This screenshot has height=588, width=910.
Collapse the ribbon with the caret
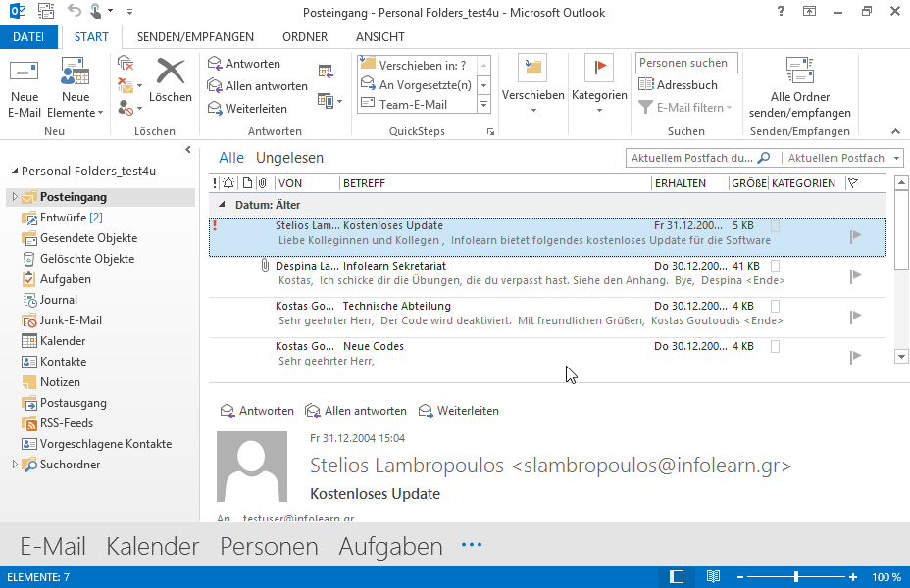point(896,131)
